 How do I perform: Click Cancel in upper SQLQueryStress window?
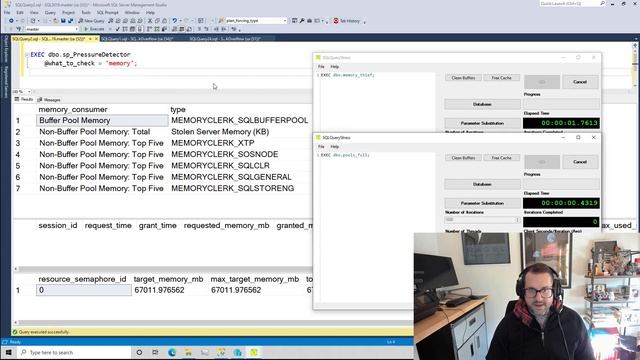(x=580, y=82)
